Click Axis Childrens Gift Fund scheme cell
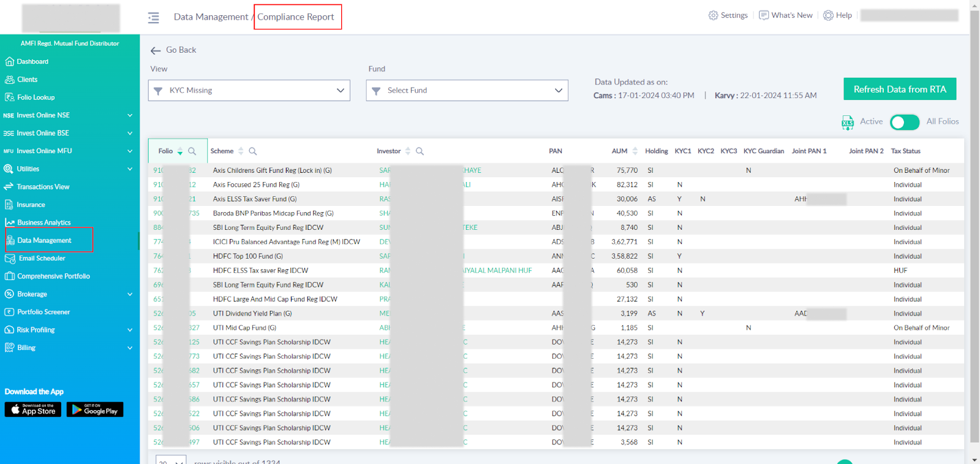Screen dimensions: 980x464 point(273,170)
